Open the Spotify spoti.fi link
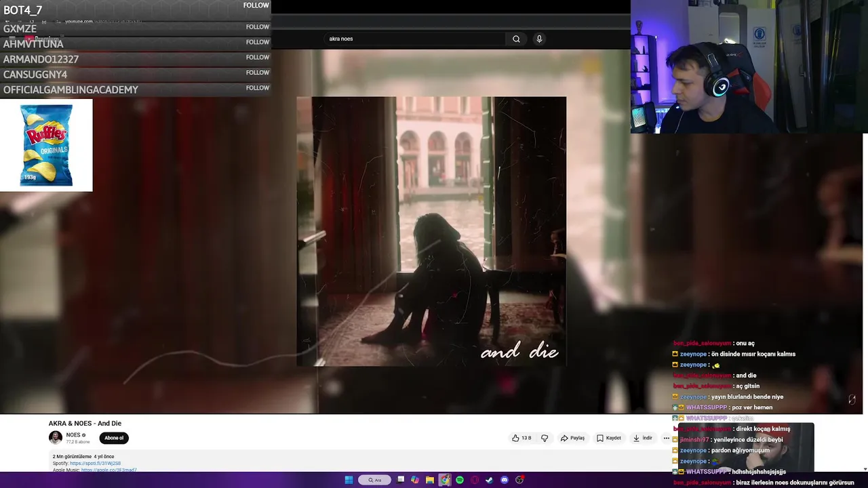 95,464
